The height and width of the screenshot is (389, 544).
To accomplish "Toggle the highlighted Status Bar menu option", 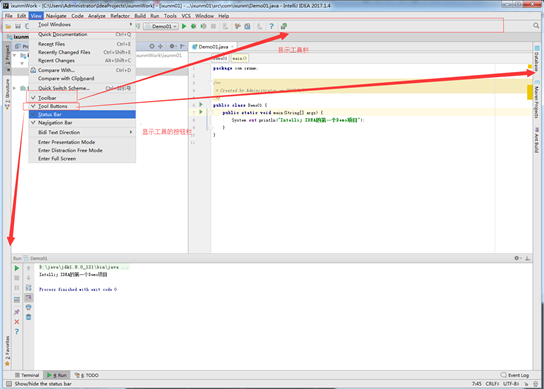I will pyautogui.click(x=82, y=115).
